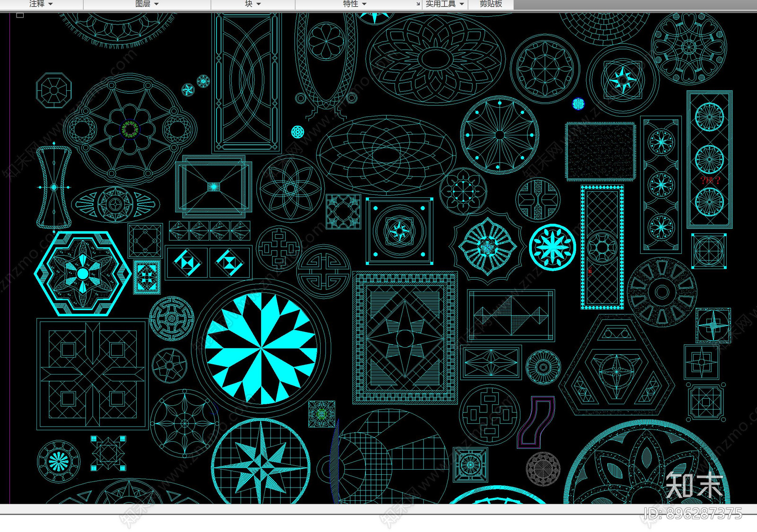Viewport: 757px width, 532px height.
Task: Select the small bright blue dotted circle
Action: (578, 104)
